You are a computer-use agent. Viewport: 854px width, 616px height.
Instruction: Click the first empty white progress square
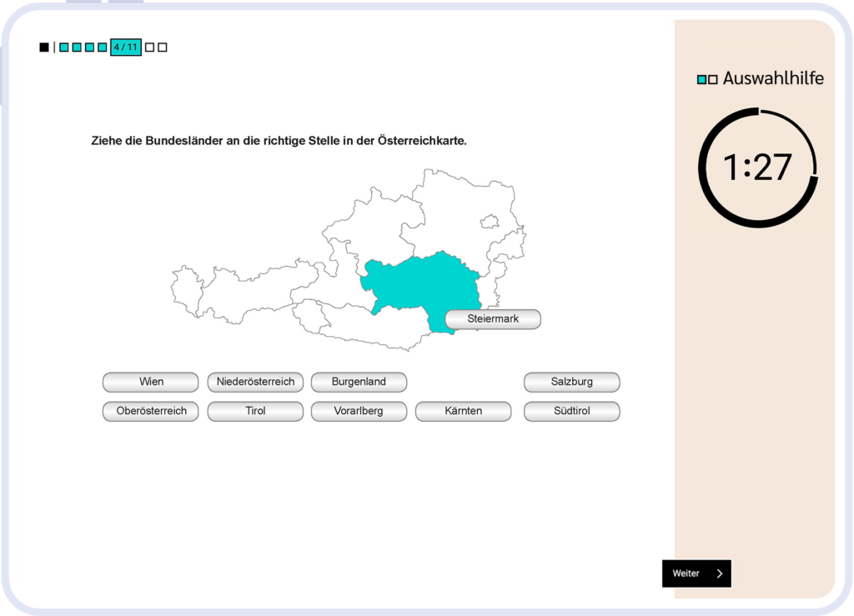[x=149, y=48]
